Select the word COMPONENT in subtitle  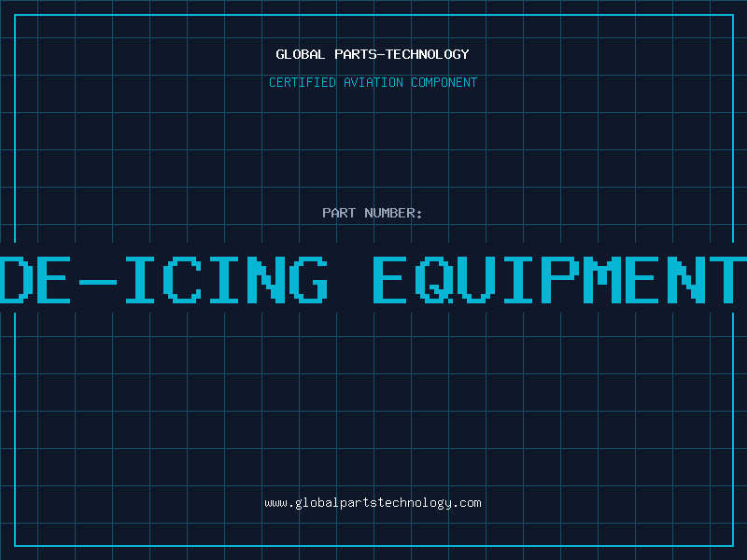point(444,82)
